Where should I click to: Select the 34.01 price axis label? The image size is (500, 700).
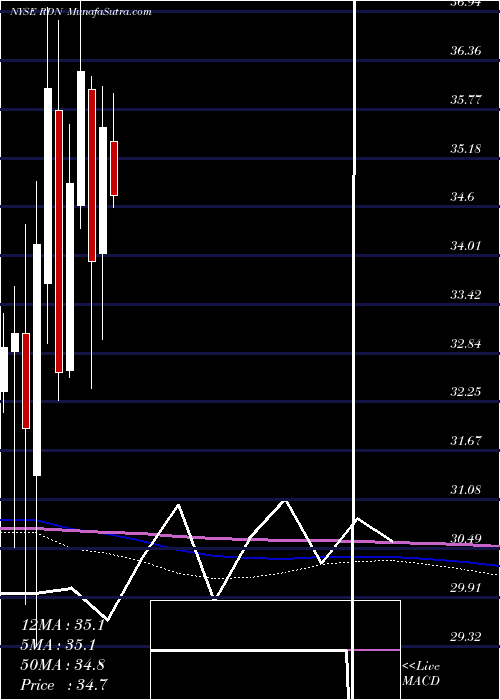(465, 246)
